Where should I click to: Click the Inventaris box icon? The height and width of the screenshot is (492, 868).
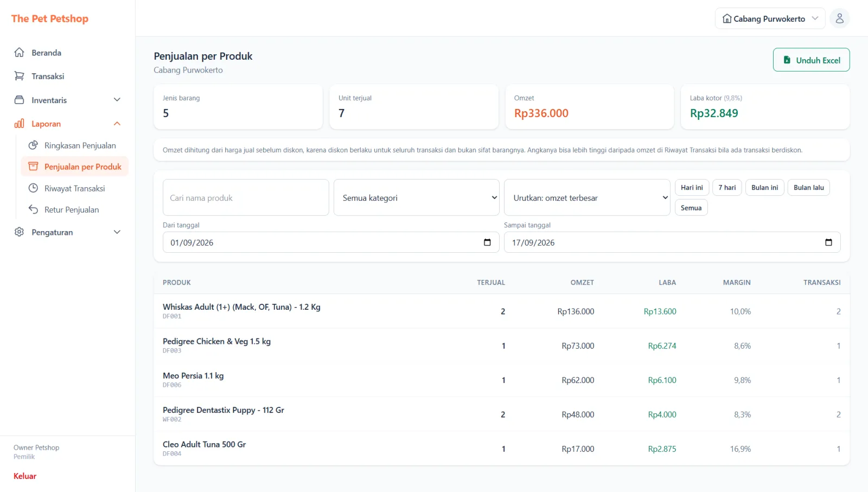click(x=19, y=100)
